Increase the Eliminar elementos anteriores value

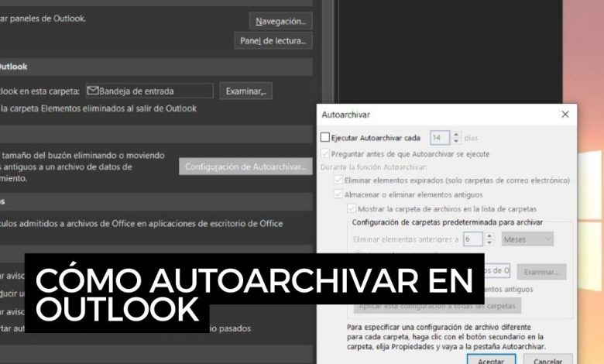pos(489,235)
